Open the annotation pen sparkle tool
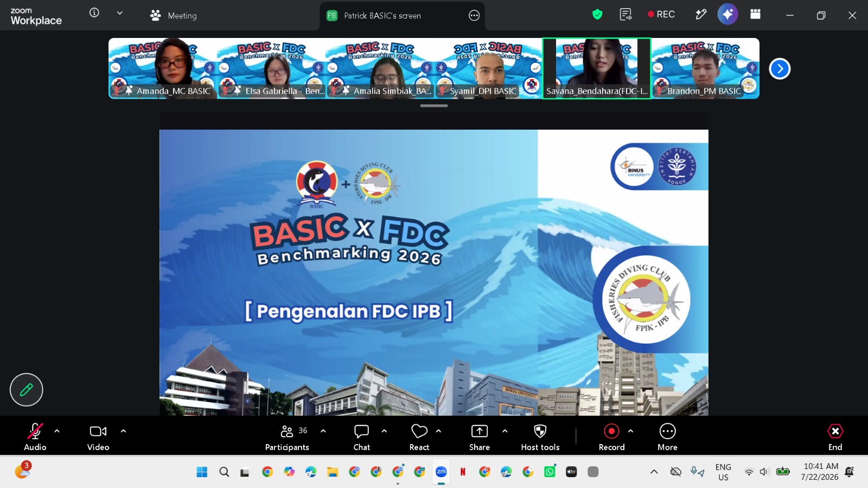 (x=701, y=15)
